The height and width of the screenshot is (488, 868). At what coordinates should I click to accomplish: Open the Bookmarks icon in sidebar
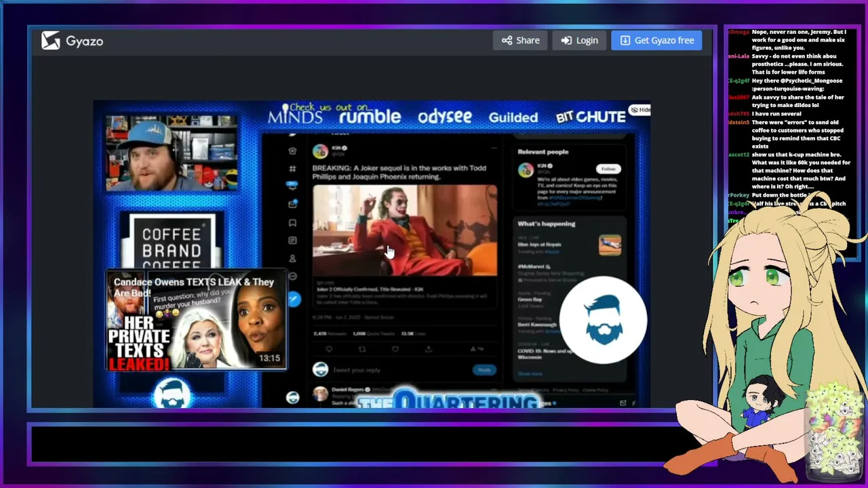(292, 222)
